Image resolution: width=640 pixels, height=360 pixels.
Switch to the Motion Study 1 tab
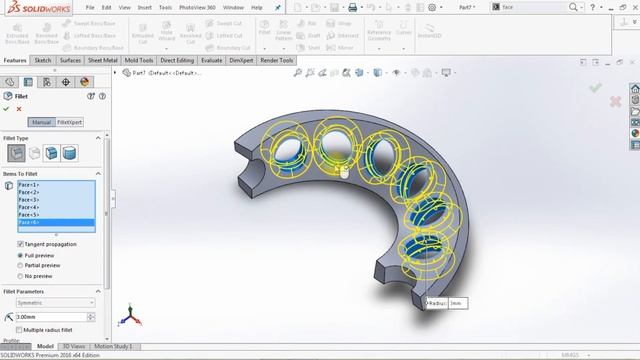click(113, 346)
